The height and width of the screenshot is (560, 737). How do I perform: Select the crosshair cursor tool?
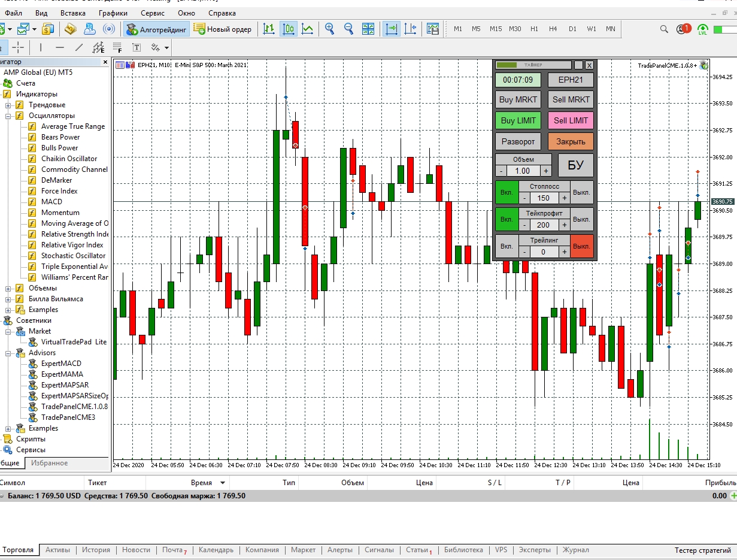click(x=19, y=47)
